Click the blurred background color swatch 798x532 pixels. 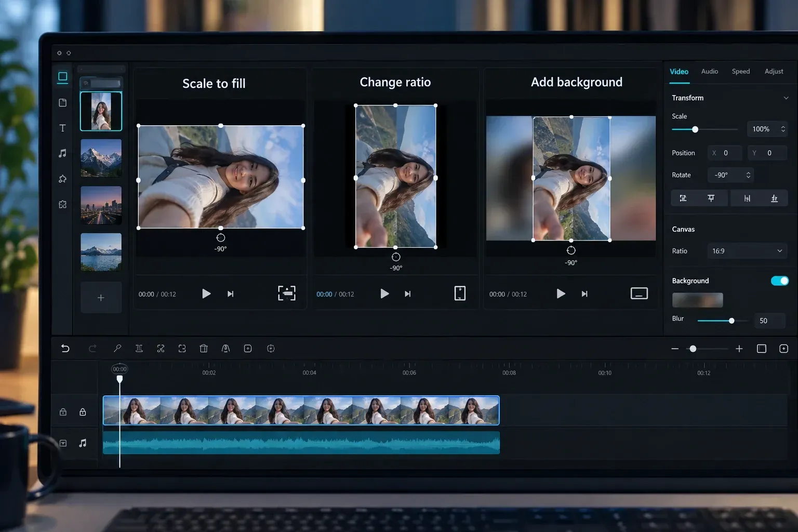(697, 300)
